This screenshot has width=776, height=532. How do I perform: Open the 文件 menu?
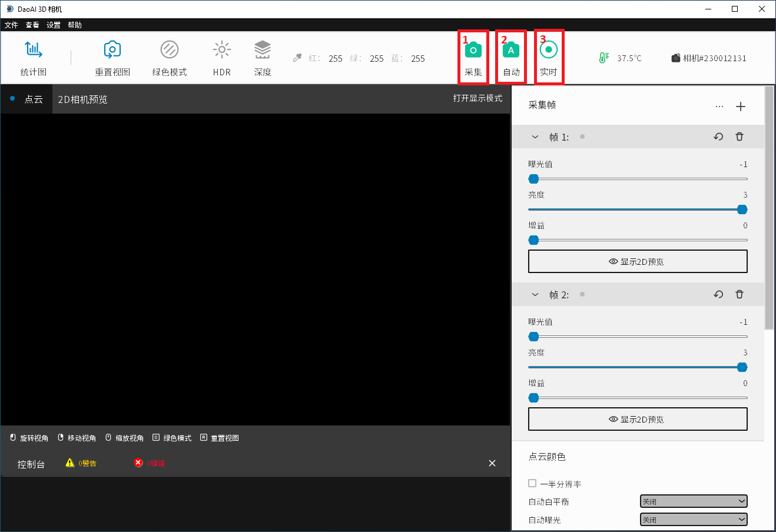click(11, 25)
